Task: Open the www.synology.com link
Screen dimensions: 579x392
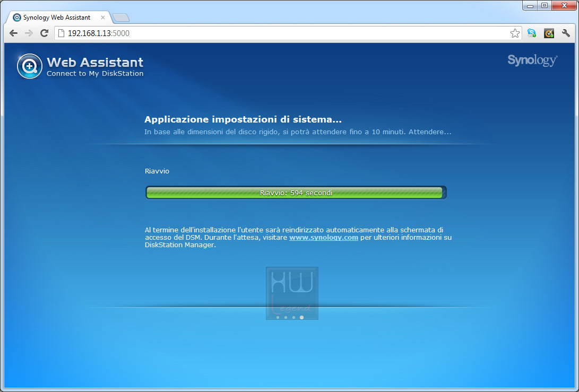Action: click(x=324, y=237)
